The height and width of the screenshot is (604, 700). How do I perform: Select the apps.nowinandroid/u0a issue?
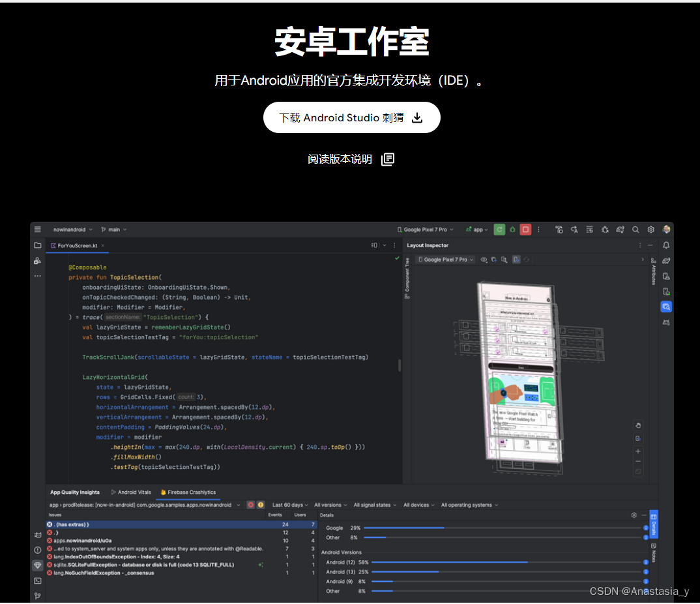182,541
